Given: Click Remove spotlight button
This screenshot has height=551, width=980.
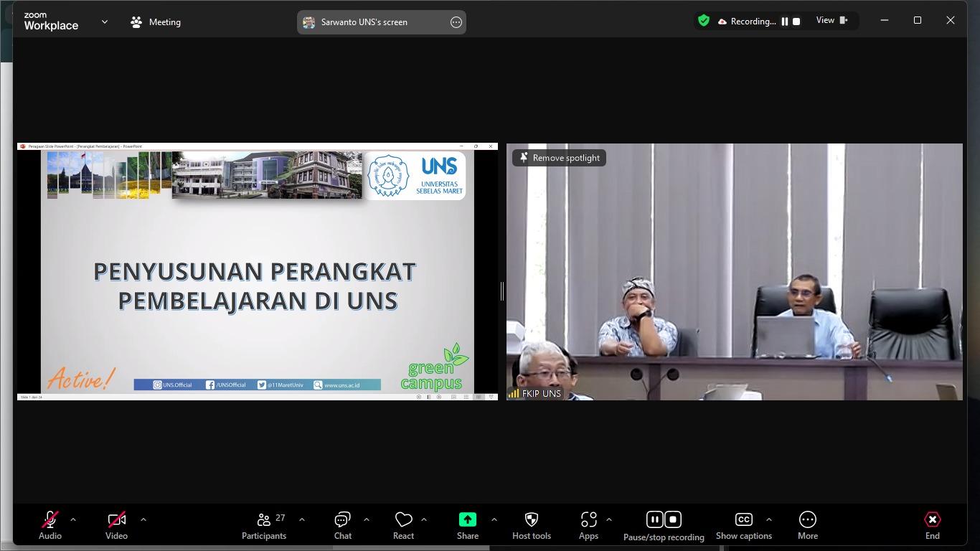Looking at the screenshot, I should [559, 158].
